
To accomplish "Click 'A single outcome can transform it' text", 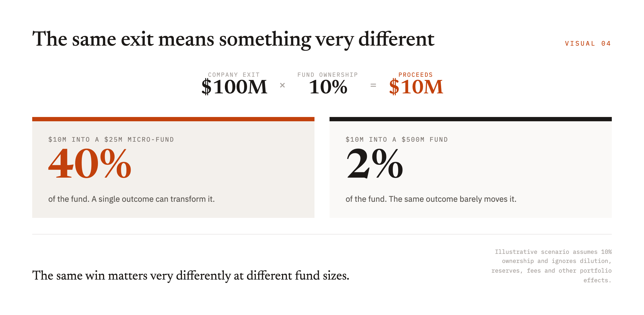I will click(153, 199).
